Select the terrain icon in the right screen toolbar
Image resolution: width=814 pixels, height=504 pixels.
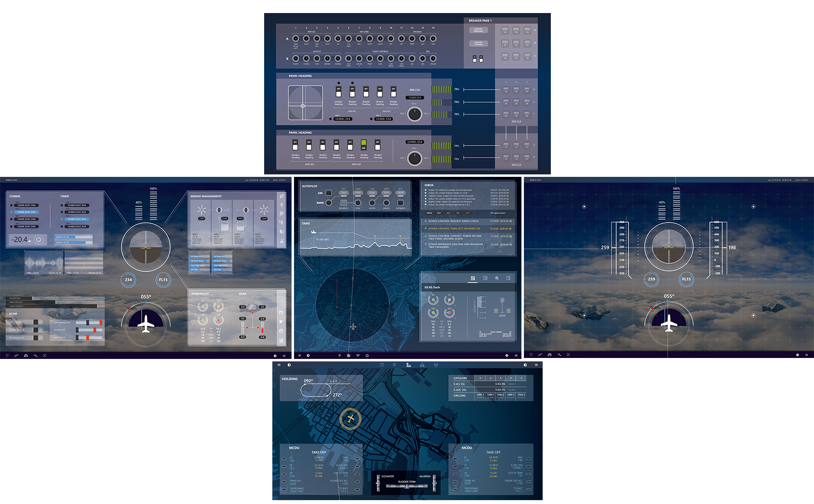[x=550, y=355]
